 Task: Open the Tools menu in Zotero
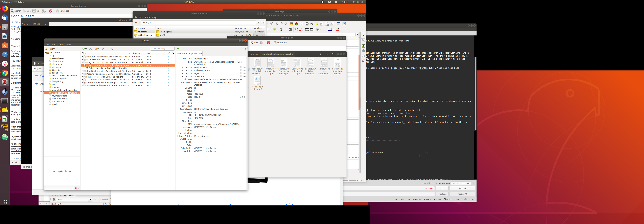(x=61, y=45)
